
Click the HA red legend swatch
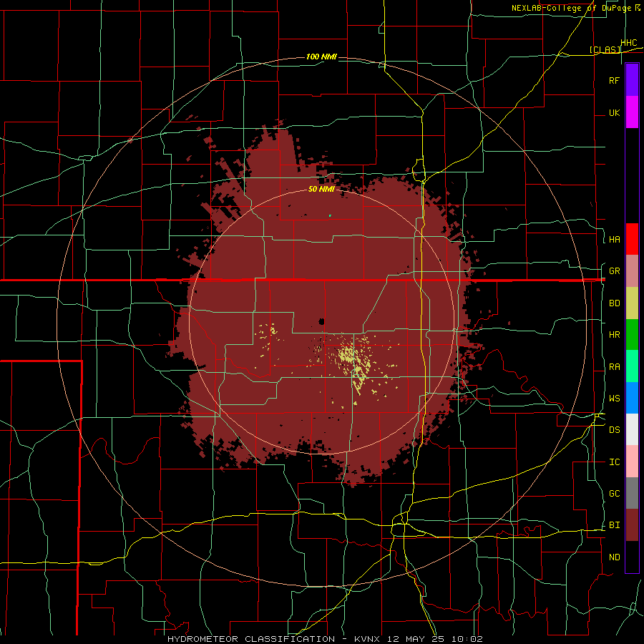click(x=632, y=239)
